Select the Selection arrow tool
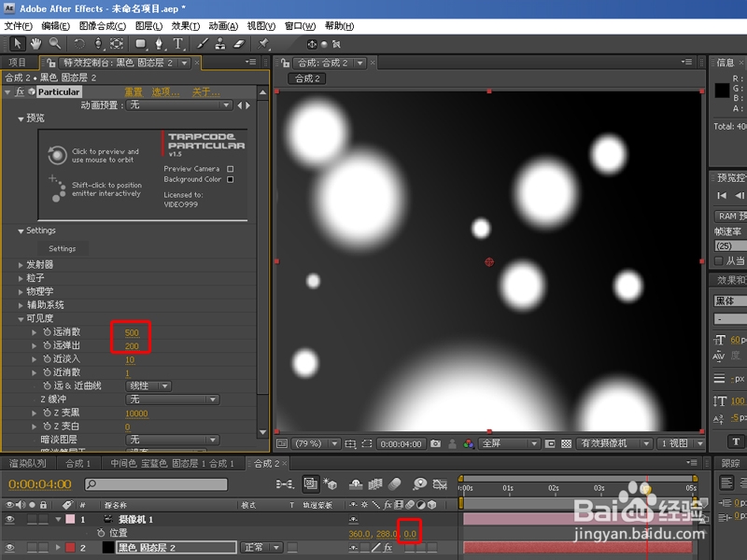This screenshot has height=560, width=747. point(17,44)
